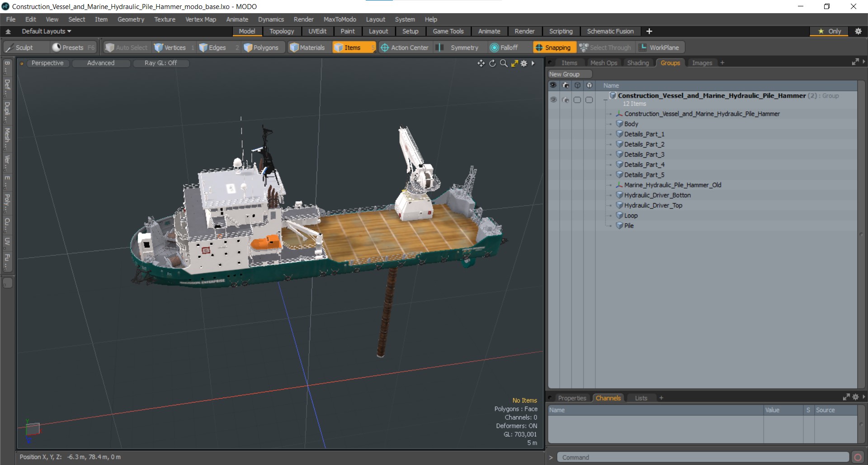
Task: Click the Source column header
Action: 835,410
